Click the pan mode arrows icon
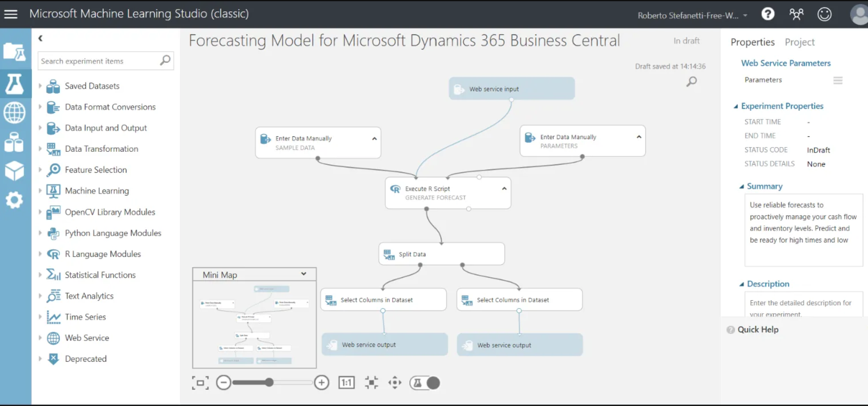Image resolution: width=868 pixels, height=406 pixels. click(395, 383)
